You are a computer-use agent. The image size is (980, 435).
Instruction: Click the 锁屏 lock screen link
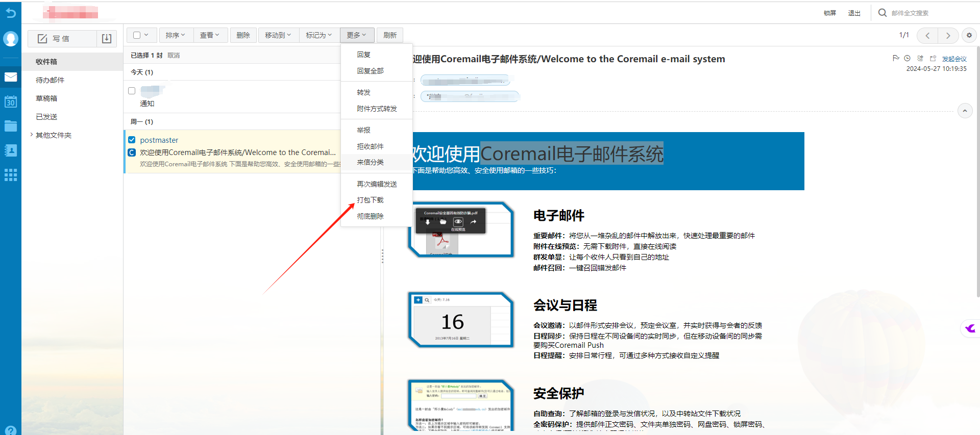point(830,13)
